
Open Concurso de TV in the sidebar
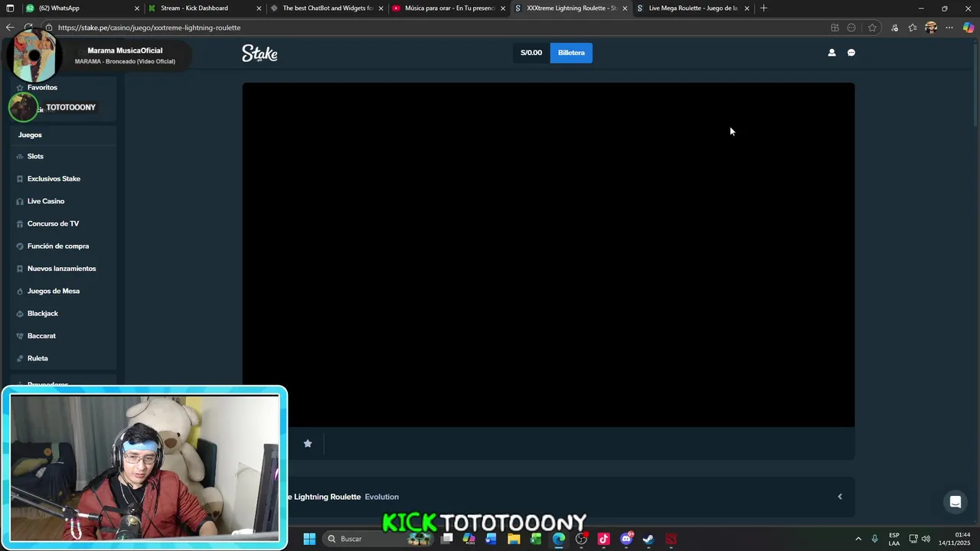[63, 223]
